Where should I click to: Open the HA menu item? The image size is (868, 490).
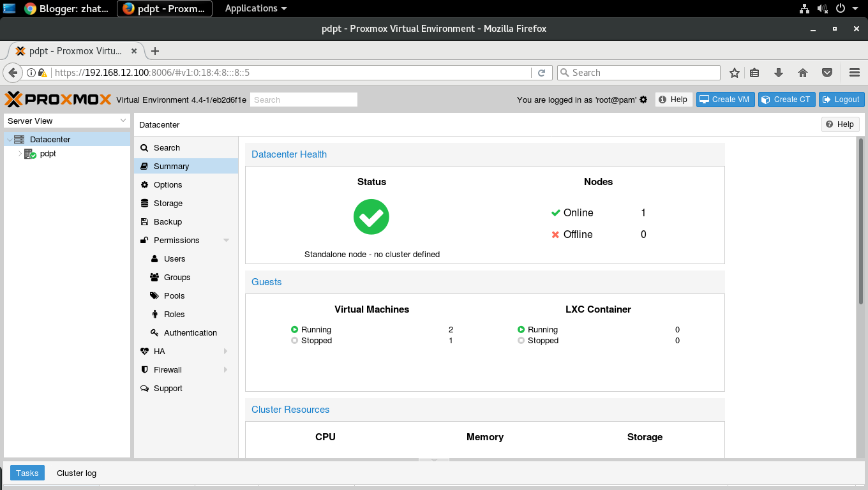click(x=186, y=352)
